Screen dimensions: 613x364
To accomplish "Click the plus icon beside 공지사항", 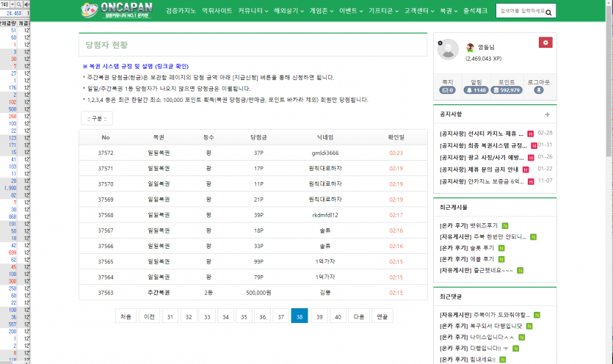I will [548, 114].
